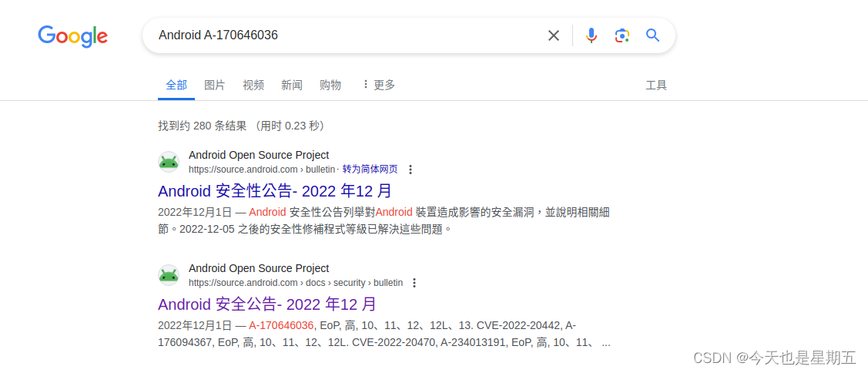Open the 工具 search tools

pos(656,85)
